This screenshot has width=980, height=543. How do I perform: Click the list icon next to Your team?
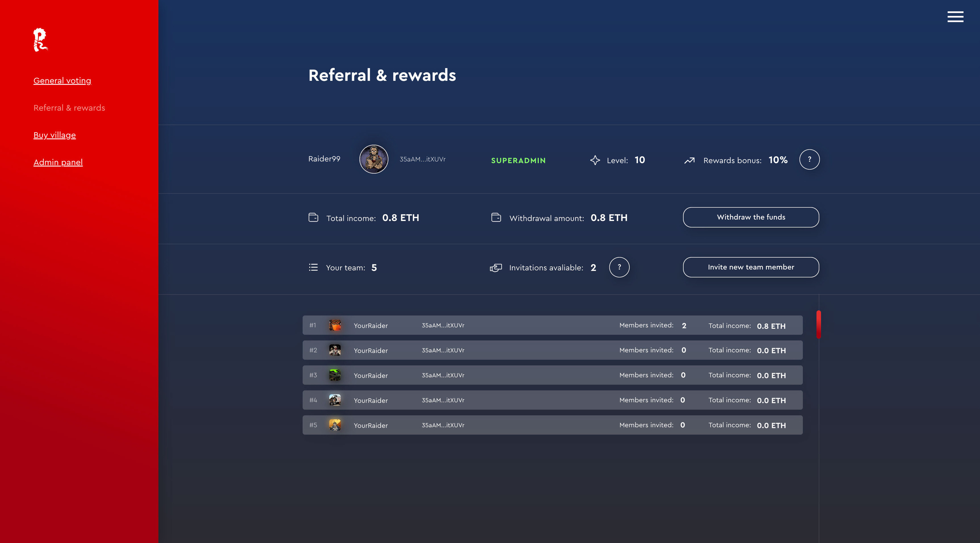pyautogui.click(x=313, y=267)
